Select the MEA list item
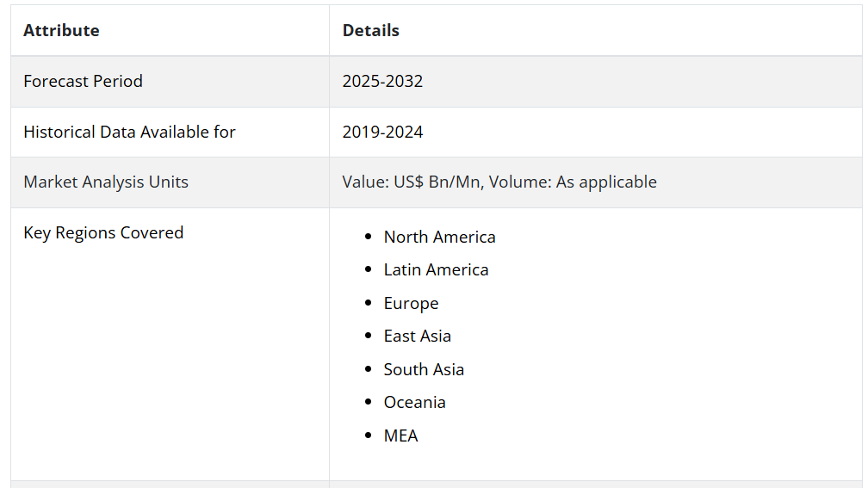Viewport: 868px width, 488px height. pyautogui.click(x=400, y=436)
